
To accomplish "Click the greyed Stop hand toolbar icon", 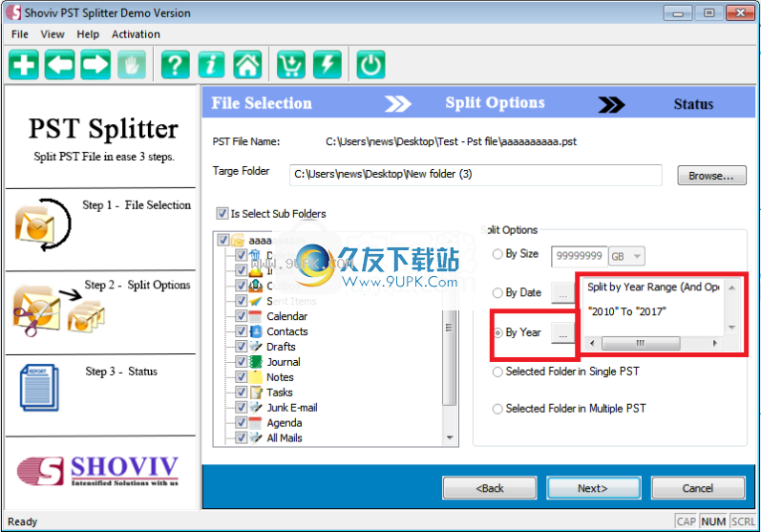I will (x=132, y=64).
